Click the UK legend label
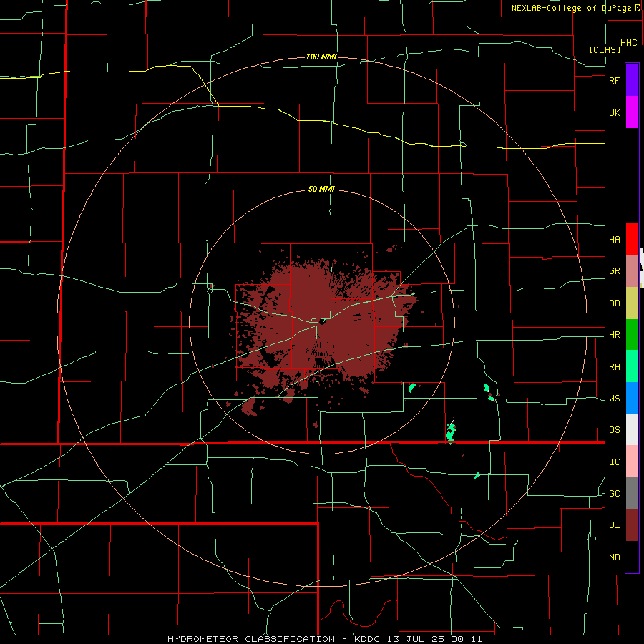Viewport: 644px width, 644px height. pos(614,112)
